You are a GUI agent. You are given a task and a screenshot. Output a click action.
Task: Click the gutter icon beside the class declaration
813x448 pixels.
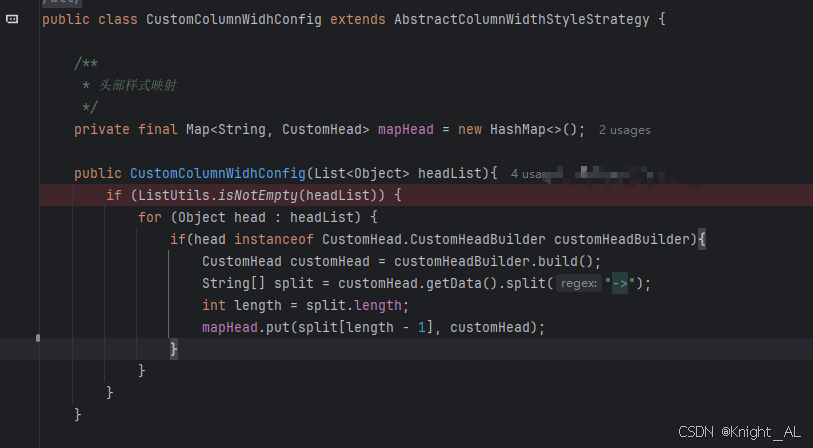click(x=12, y=19)
